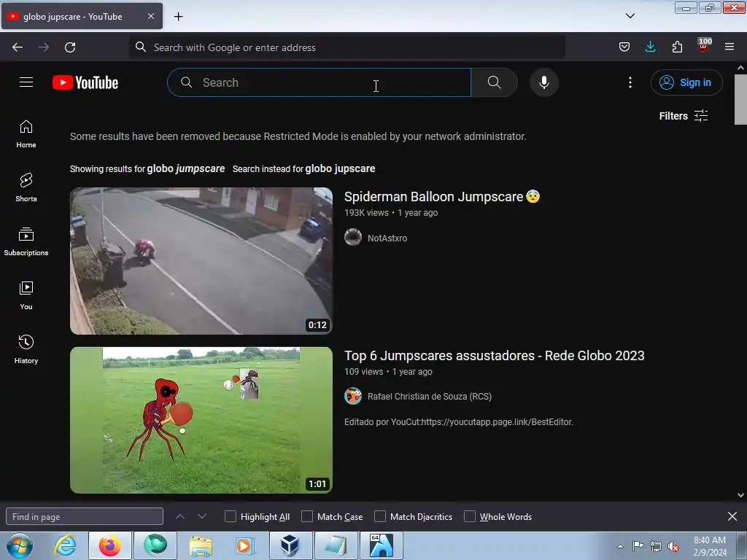This screenshot has width=747, height=560.
Task: Find next match arrow in find bar
Action: coord(202,516)
